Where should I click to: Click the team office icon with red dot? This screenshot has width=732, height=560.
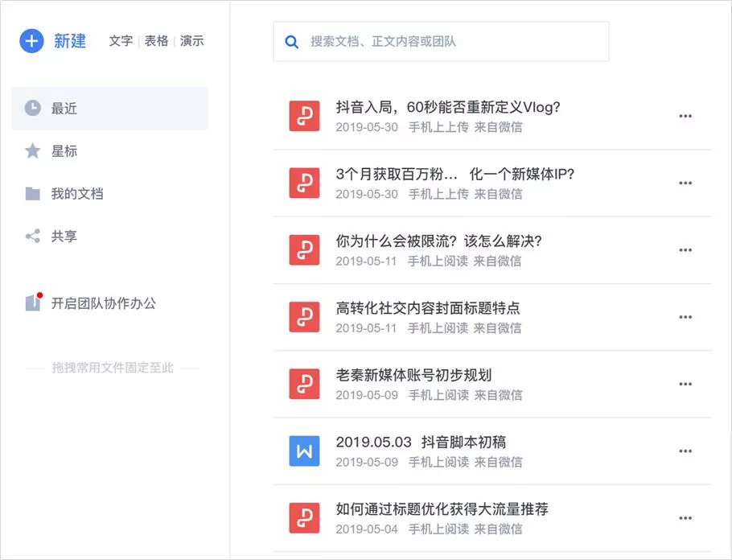tap(34, 303)
